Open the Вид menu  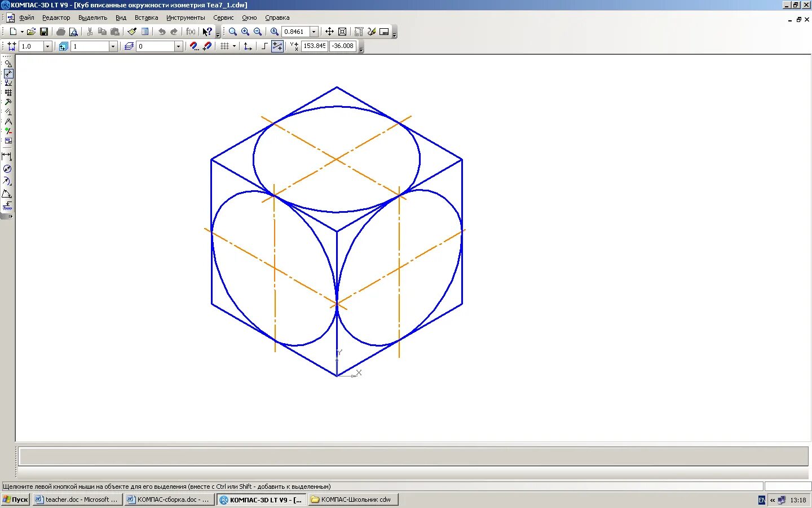tap(121, 17)
